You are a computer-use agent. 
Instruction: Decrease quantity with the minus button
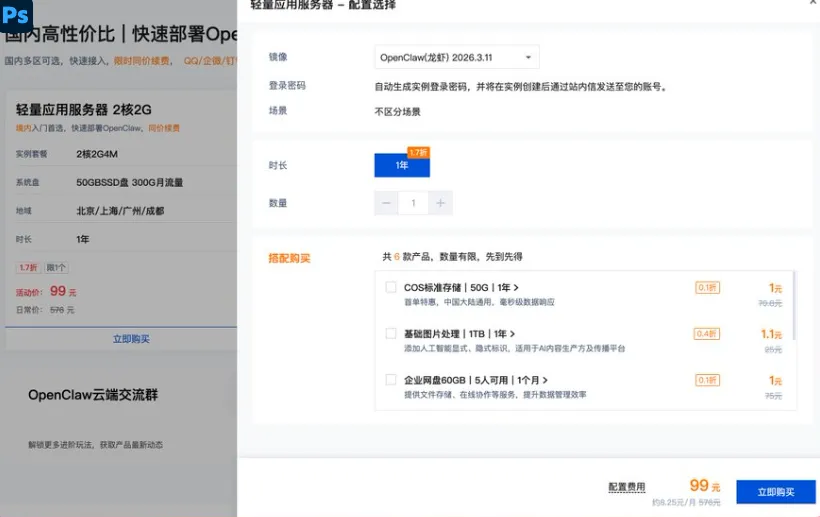coord(386,203)
